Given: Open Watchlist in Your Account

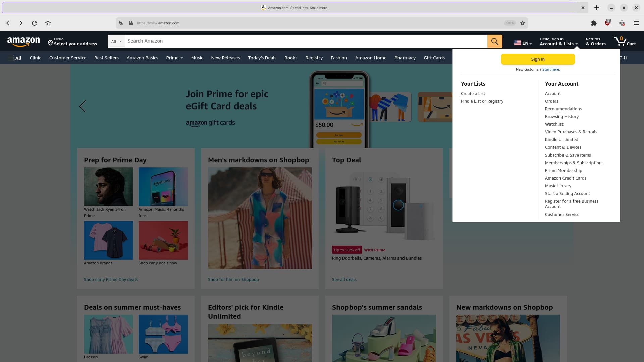Looking at the screenshot, I should 554,124.
